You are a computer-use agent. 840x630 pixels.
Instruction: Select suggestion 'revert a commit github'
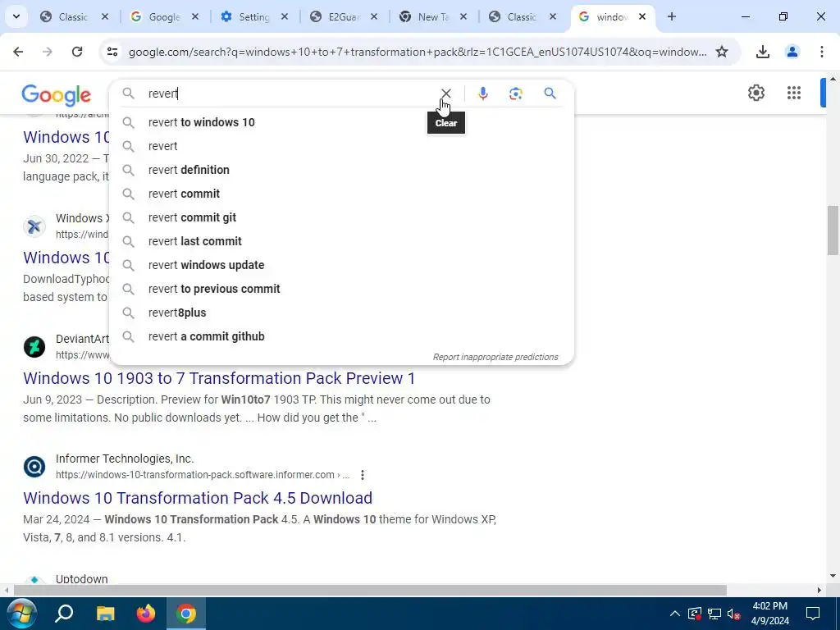click(341, 336)
